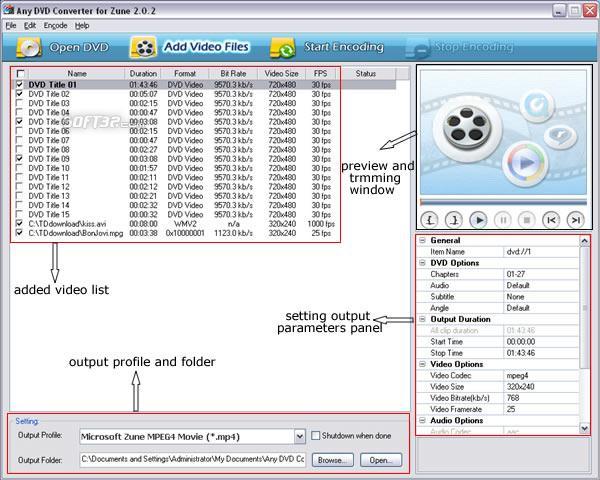Click the Open output folder button
This screenshot has width=600, height=480.
pyautogui.click(x=381, y=460)
